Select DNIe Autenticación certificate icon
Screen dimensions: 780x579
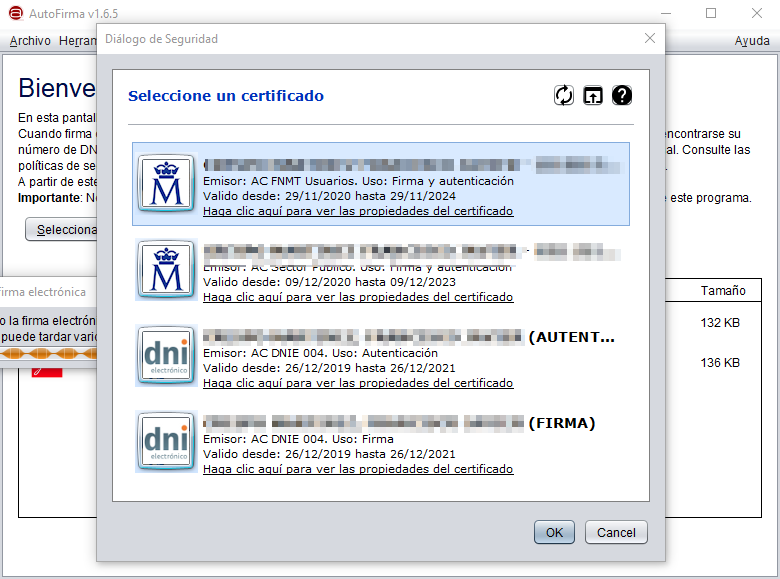tap(166, 355)
